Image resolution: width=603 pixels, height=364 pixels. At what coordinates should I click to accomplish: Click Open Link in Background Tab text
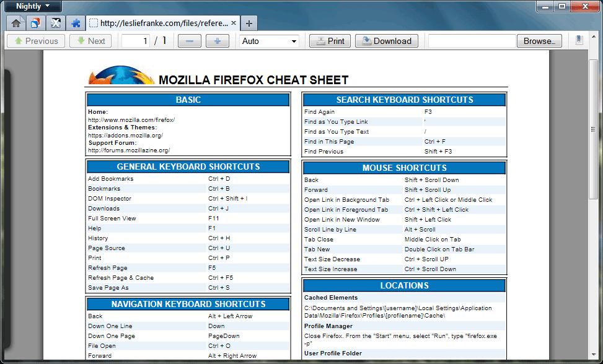pyautogui.click(x=346, y=200)
